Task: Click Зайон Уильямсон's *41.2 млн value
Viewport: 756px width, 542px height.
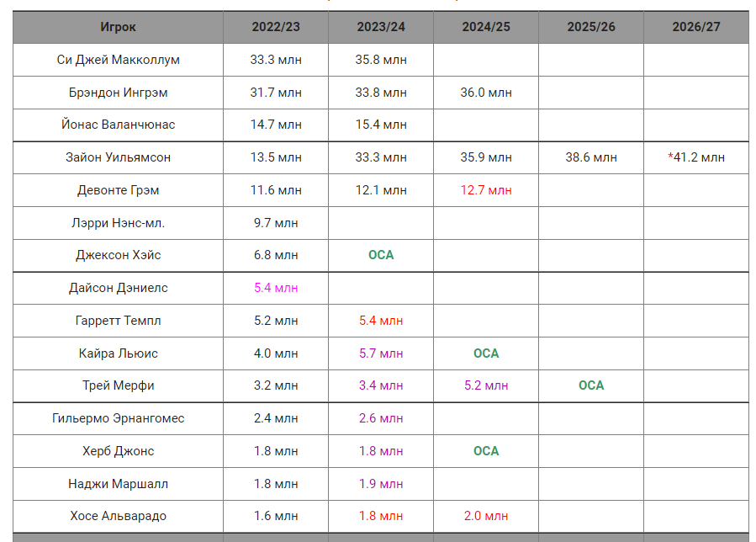Action: [695, 157]
